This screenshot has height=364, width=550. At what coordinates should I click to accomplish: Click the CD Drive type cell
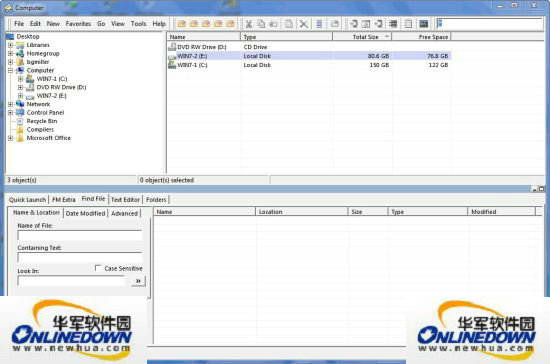(255, 47)
